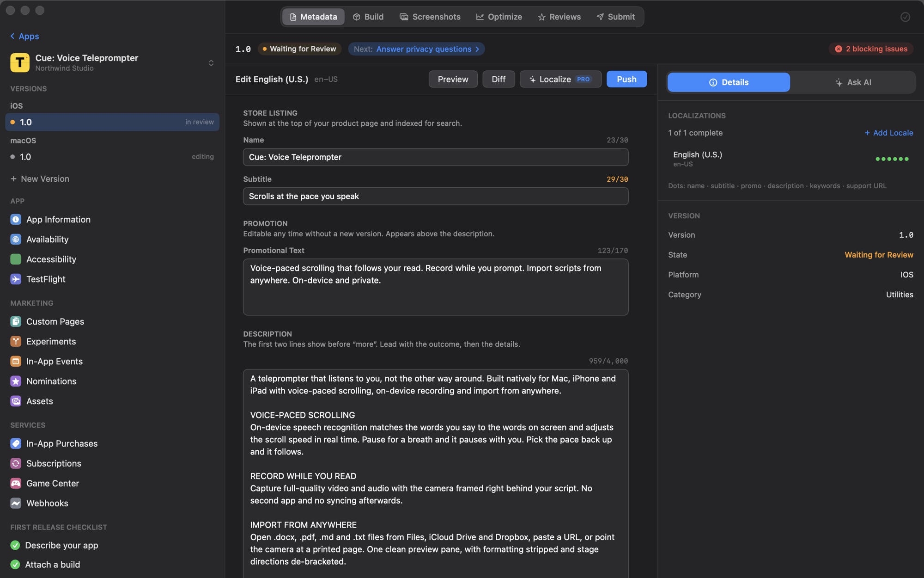Expand the app switcher chevrons
Screen dimensions: 924x578
(211, 63)
